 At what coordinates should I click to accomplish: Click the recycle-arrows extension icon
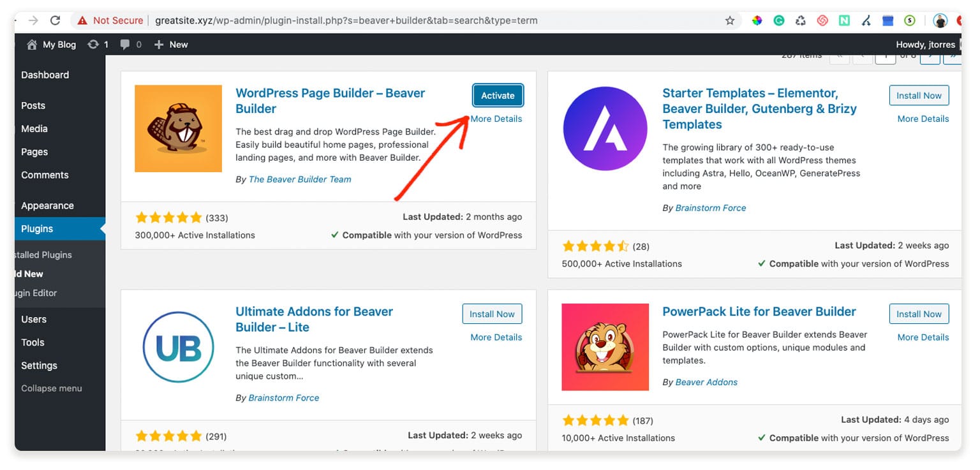(x=801, y=20)
